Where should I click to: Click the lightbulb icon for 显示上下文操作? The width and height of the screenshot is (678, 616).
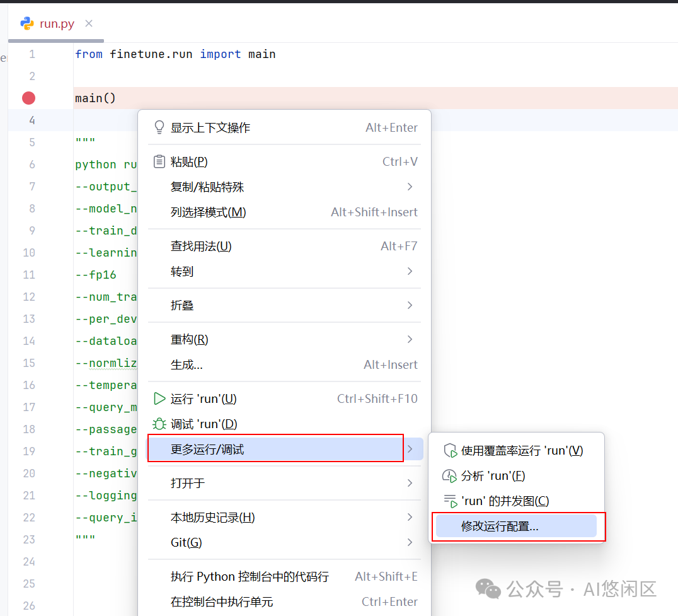coord(158,127)
